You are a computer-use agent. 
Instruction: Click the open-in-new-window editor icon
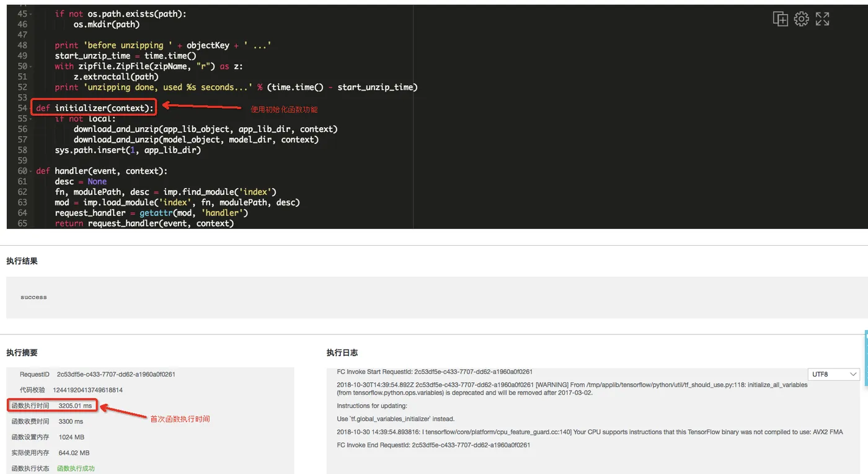(x=780, y=19)
